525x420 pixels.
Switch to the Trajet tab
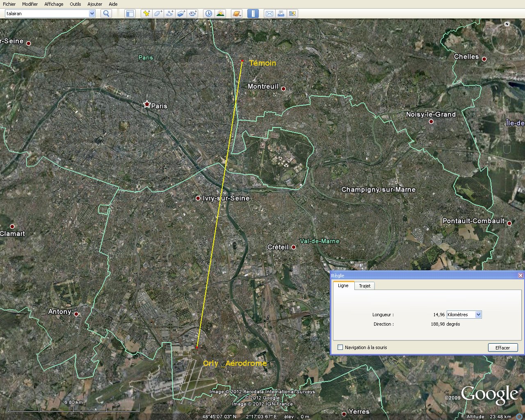[364, 286]
